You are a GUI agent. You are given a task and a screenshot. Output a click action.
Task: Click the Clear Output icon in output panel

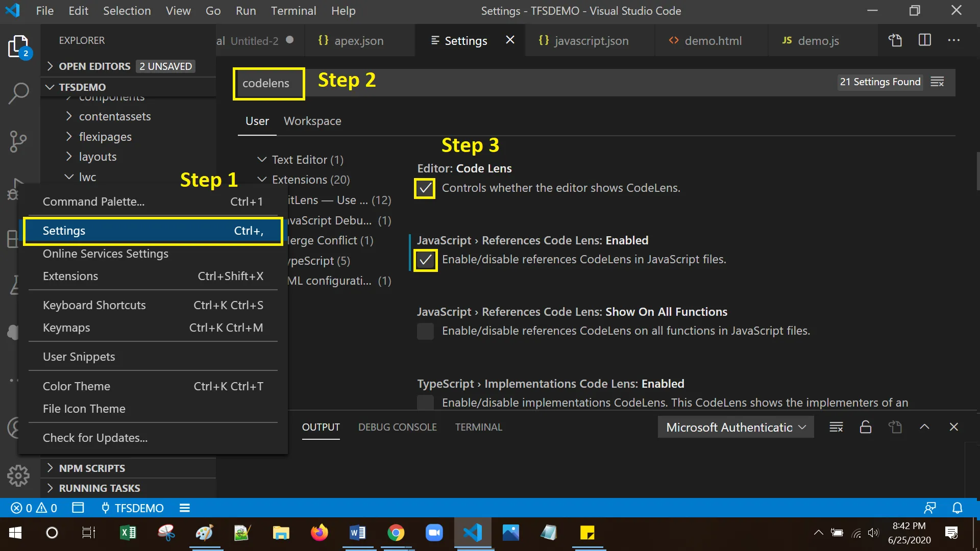[x=836, y=427]
